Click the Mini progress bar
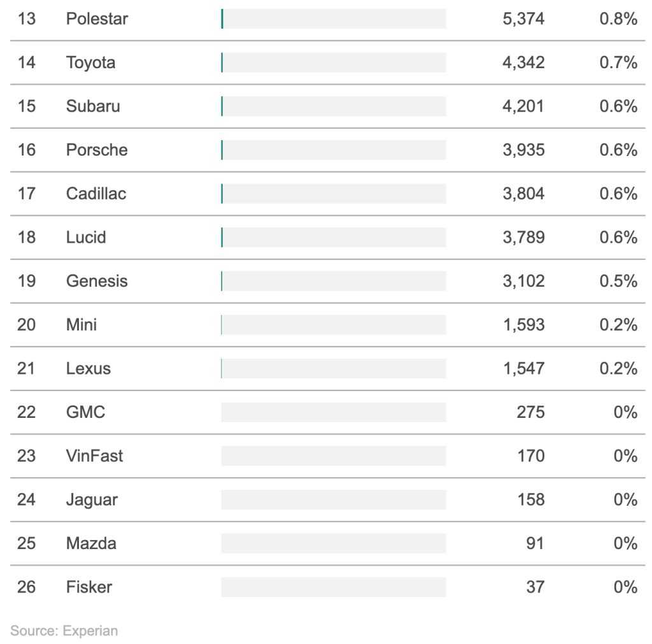652x644 pixels. pos(334,325)
